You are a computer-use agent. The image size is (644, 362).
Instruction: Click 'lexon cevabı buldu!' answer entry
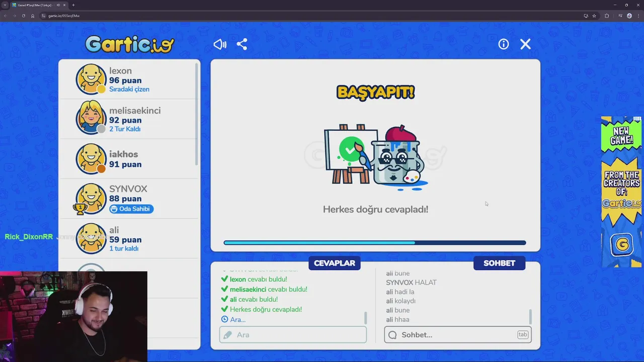pyautogui.click(x=254, y=280)
